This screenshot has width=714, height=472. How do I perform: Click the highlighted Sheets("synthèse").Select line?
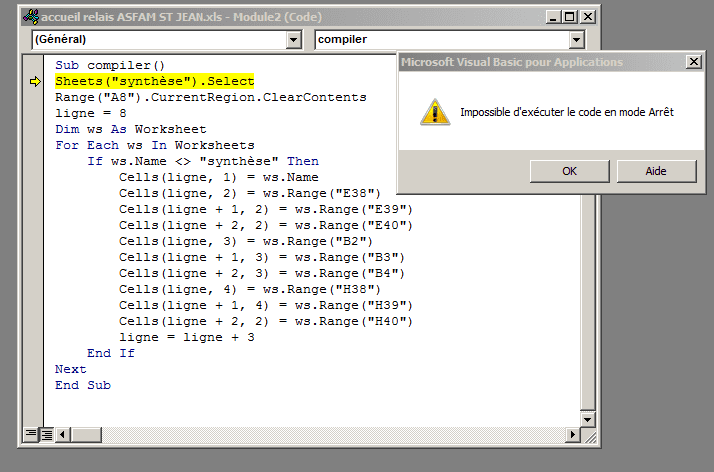point(155,81)
